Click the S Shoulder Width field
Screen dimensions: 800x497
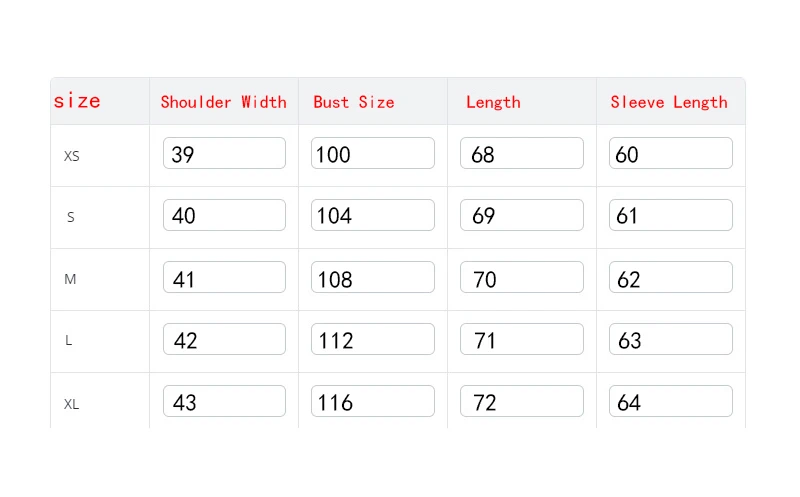[224, 216]
